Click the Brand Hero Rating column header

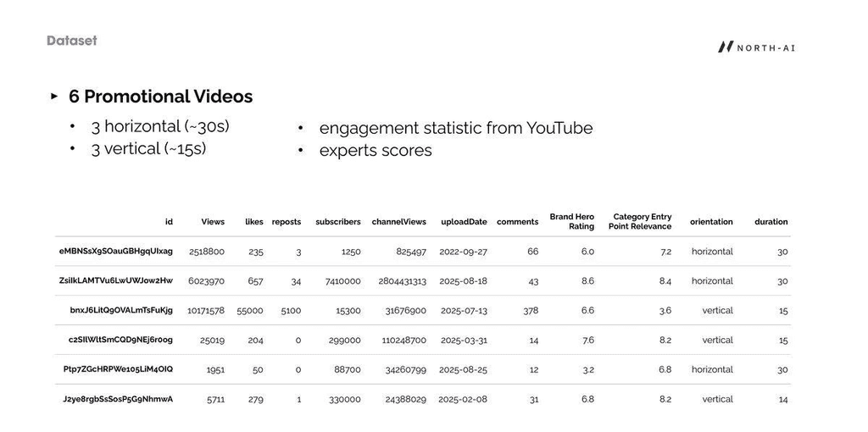572,222
